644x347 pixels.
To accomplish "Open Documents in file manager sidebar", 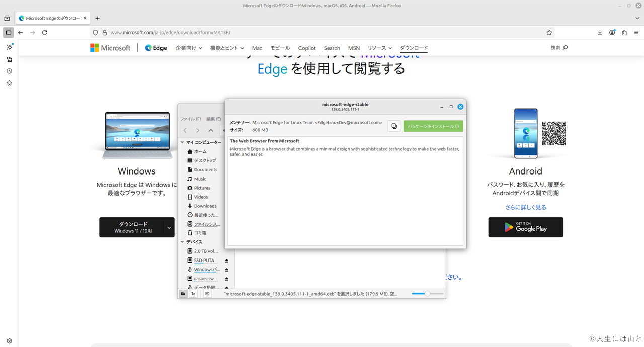I will [x=202, y=169].
